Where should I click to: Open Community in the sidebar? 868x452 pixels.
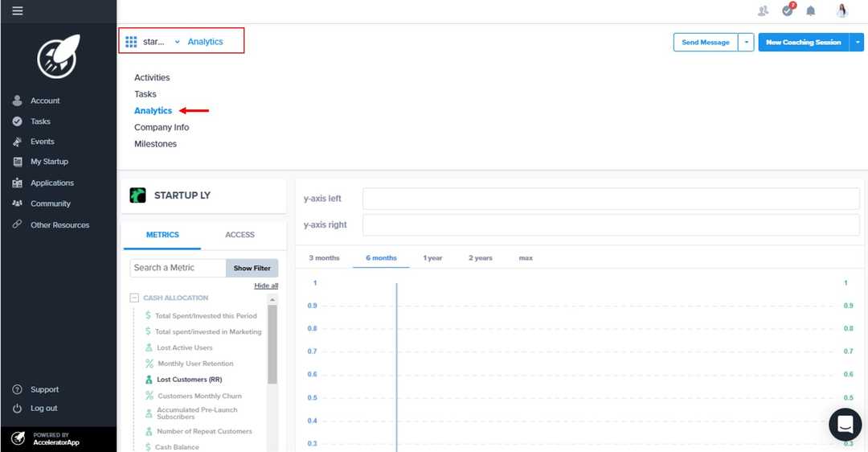tap(51, 203)
